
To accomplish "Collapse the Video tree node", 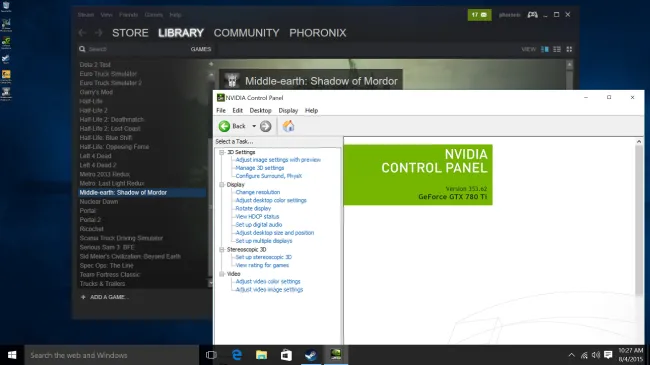I will pyautogui.click(x=222, y=274).
